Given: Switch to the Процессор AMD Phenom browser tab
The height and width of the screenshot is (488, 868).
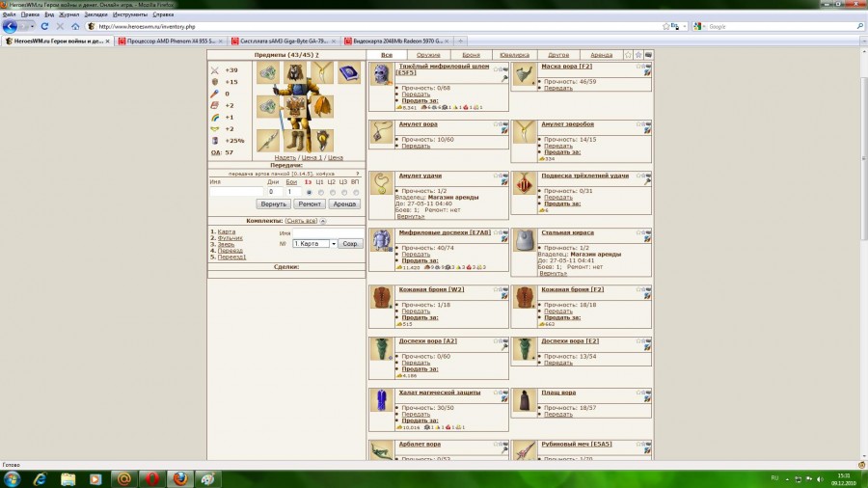Looking at the screenshot, I should pyautogui.click(x=170, y=41).
